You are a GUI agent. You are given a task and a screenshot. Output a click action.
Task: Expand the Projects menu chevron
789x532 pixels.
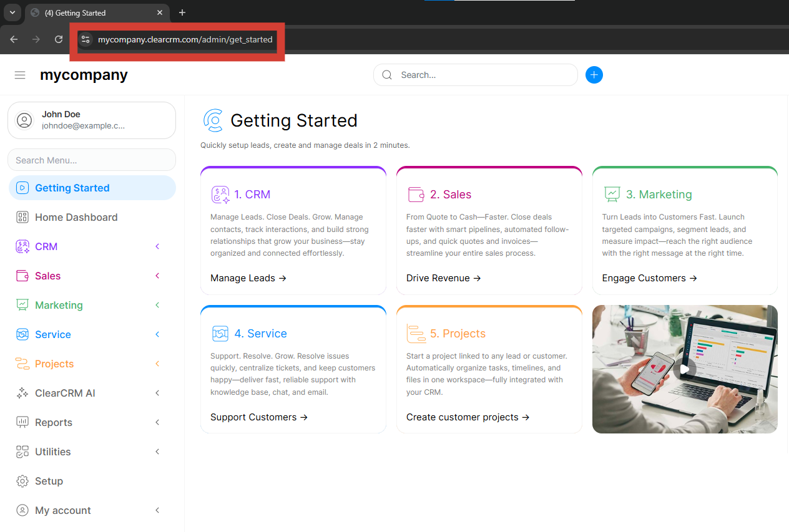157,364
